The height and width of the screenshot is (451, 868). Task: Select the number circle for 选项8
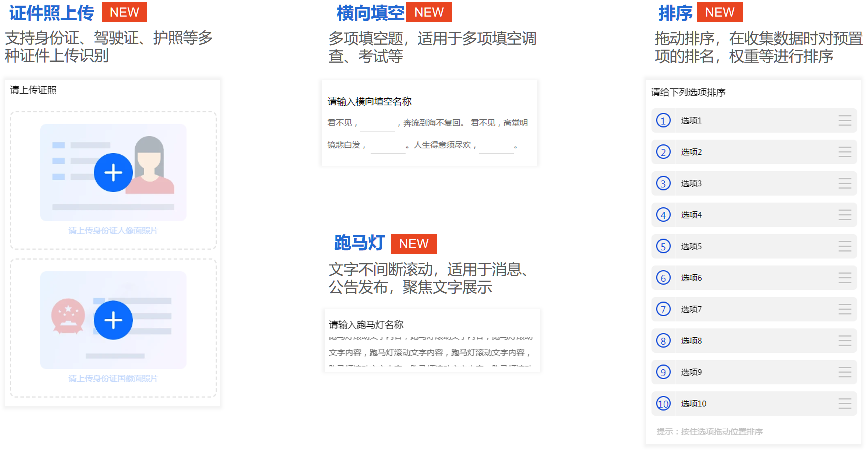[663, 340]
